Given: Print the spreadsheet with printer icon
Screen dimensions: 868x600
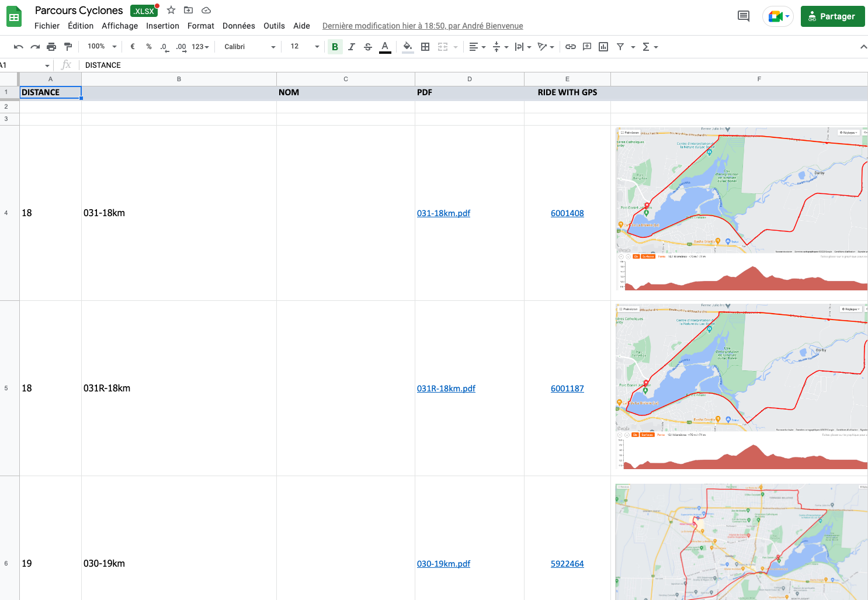Looking at the screenshot, I should [51, 47].
